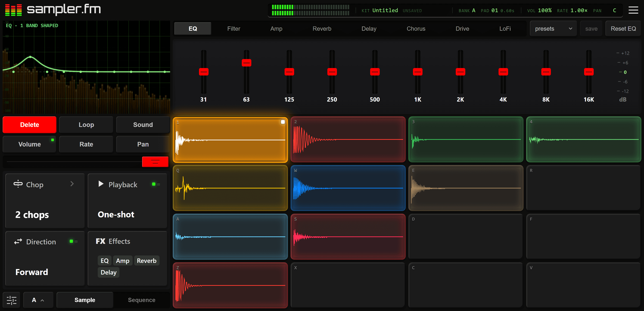Click the Reset EQ button
The image size is (644, 311).
(x=623, y=29)
